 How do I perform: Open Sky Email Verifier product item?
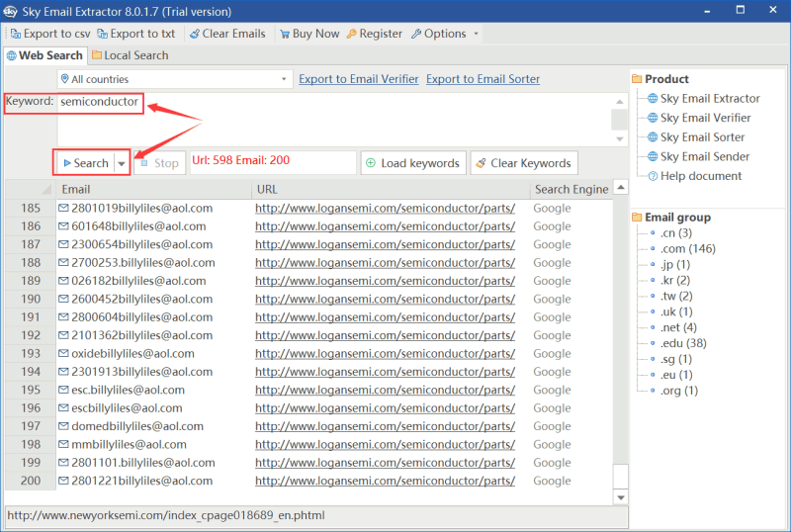[705, 118]
